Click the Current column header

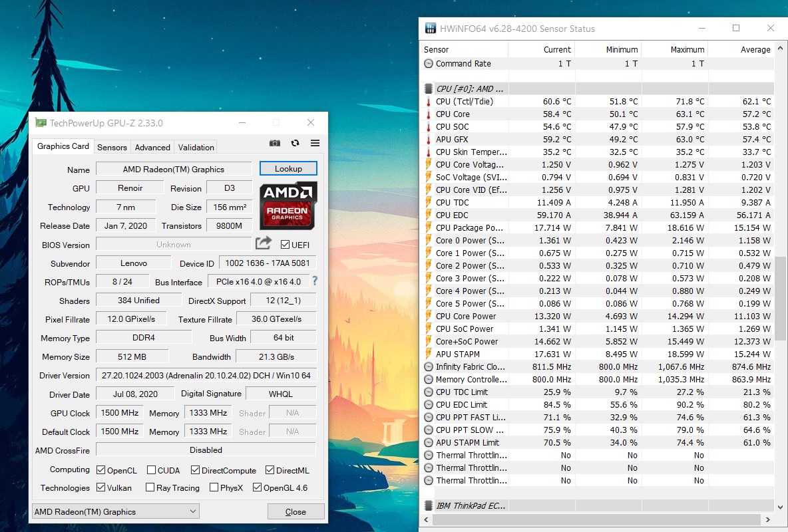click(541, 49)
